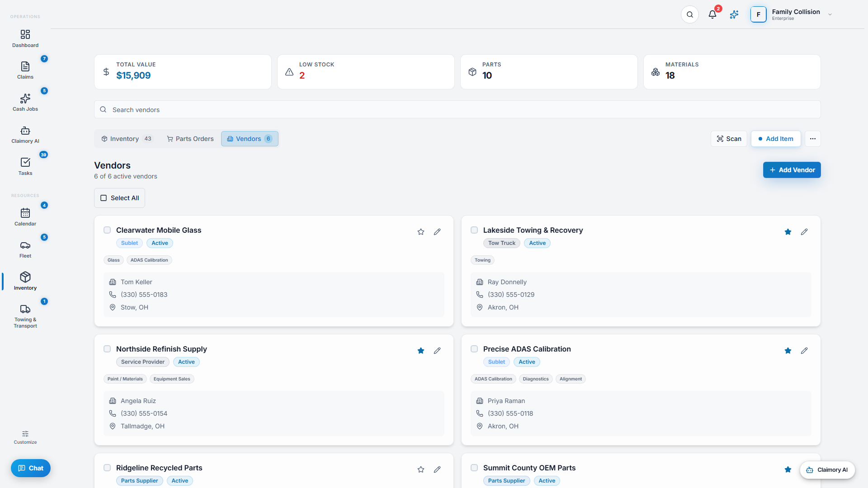The image size is (868, 488).
Task: Open Customize sidebar settings
Action: (25, 437)
